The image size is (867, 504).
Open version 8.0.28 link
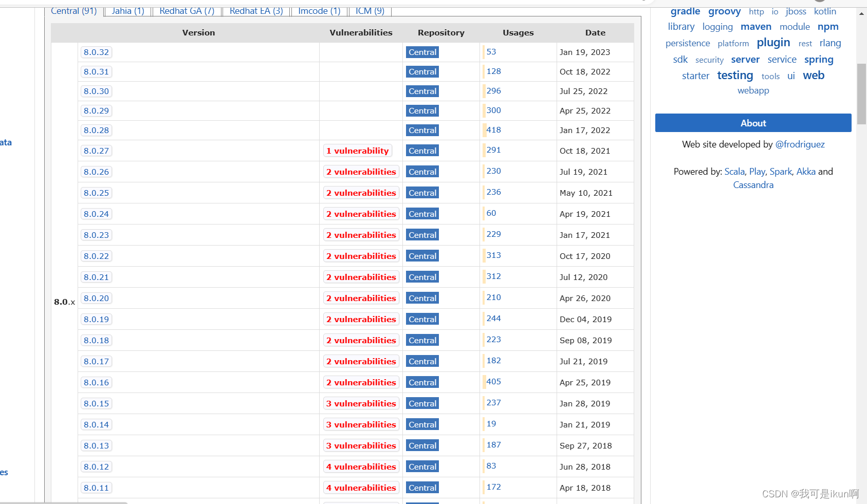pos(96,130)
